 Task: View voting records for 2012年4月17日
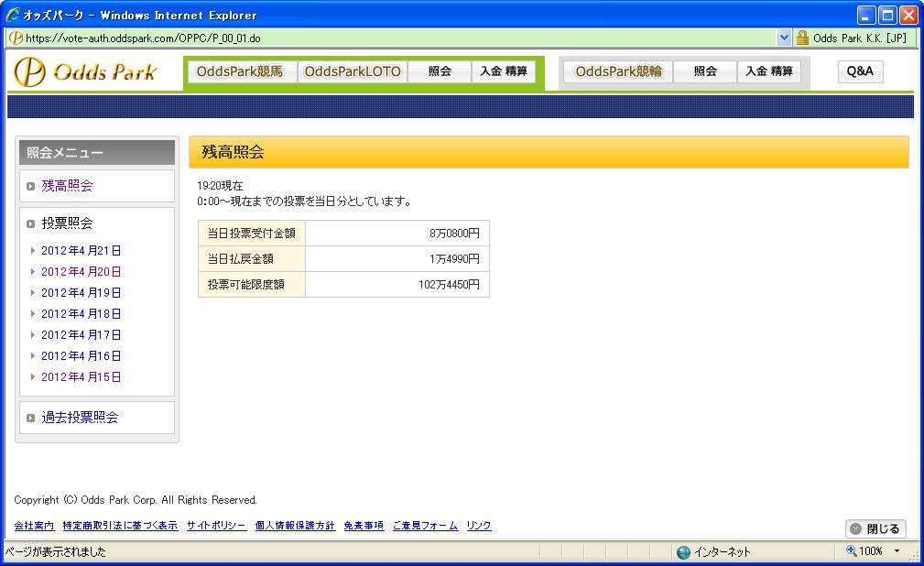(82, 335)
